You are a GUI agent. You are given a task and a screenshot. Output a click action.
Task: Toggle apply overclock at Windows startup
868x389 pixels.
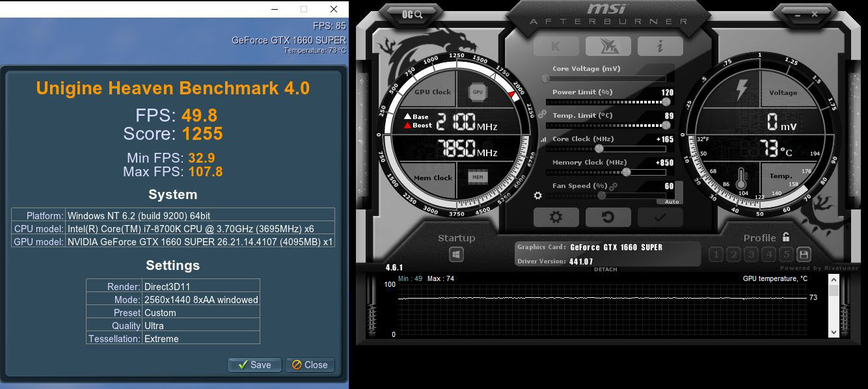pos(456,254)
